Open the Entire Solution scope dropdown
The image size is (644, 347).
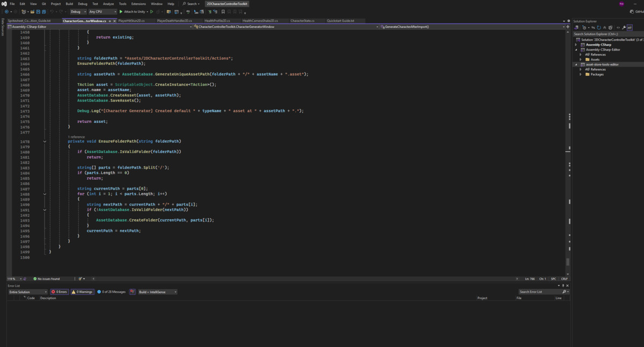point(28,292)
